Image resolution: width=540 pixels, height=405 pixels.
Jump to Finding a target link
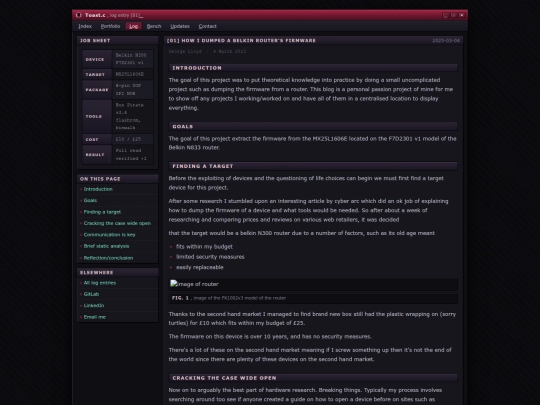[x=102, y=212]
